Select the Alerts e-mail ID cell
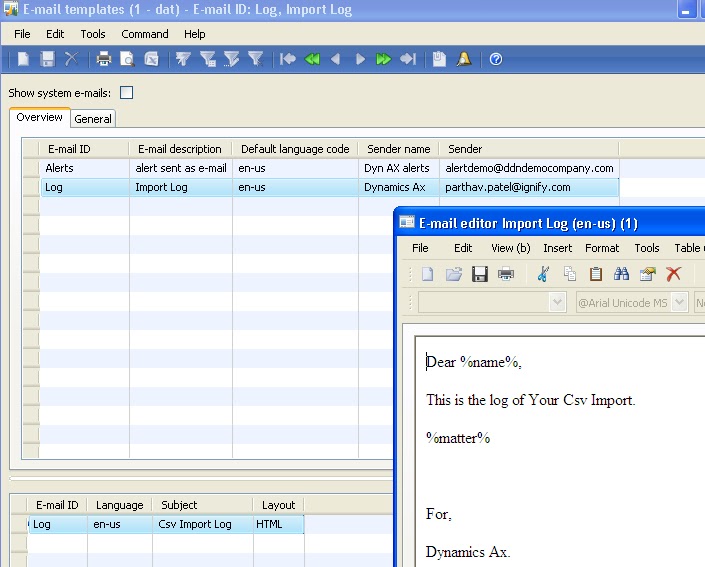This screenshot has height=567, width=705. 85,168
